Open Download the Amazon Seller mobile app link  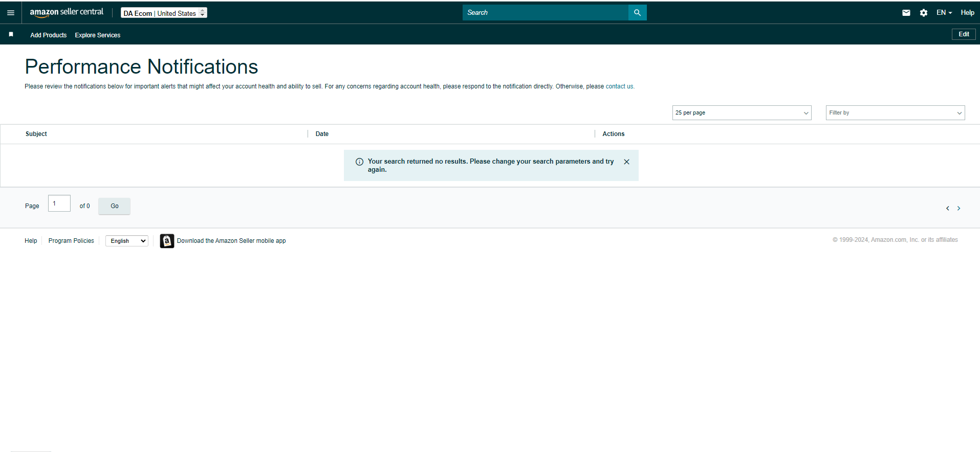coord(231,241)
